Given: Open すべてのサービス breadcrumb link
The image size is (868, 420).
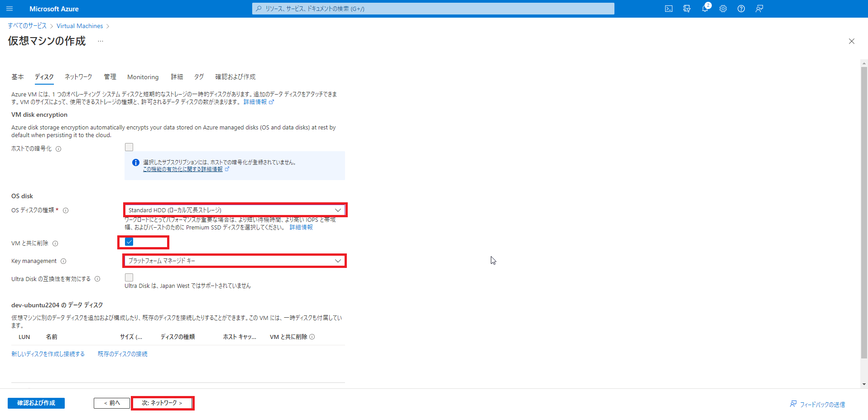Looking at the screenshot, I should pos(27,26).
